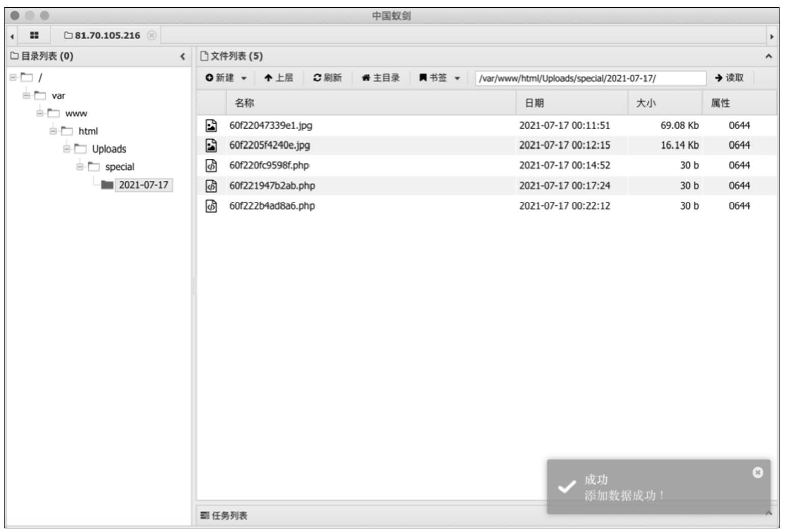Image resolution: width=787 pixels, height=532 pixels.
Task: Click date 2021-07-17 00:17:24
Action: click(564, 186)
